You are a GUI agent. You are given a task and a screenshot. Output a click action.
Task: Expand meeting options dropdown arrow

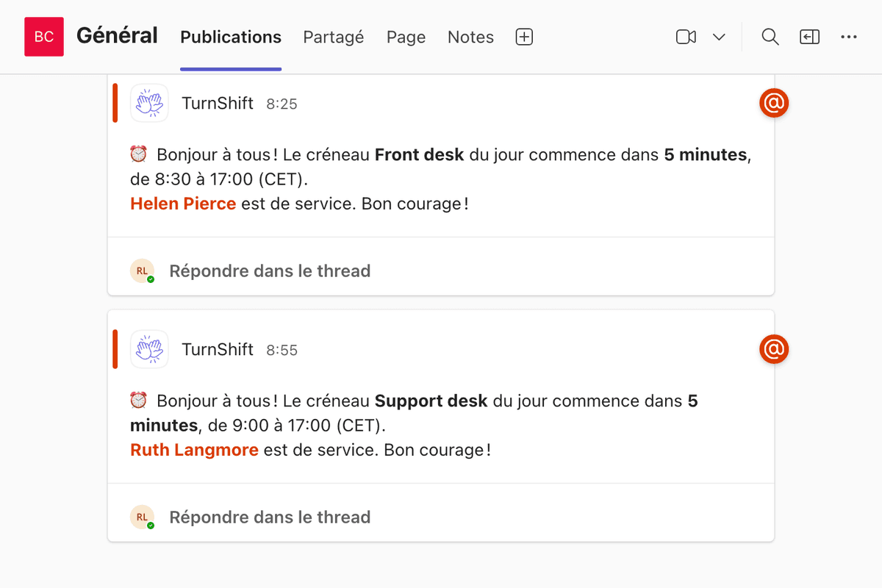click(x=720, y=37)
